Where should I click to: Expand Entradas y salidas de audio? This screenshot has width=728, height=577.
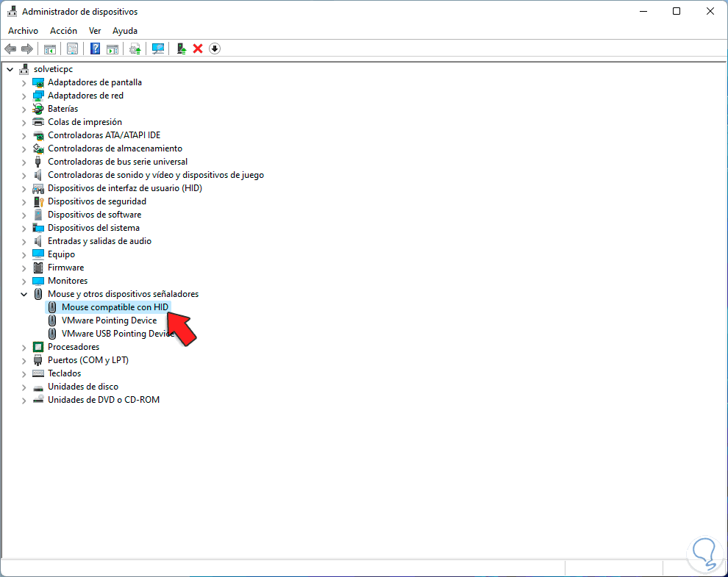coord(24,242)
